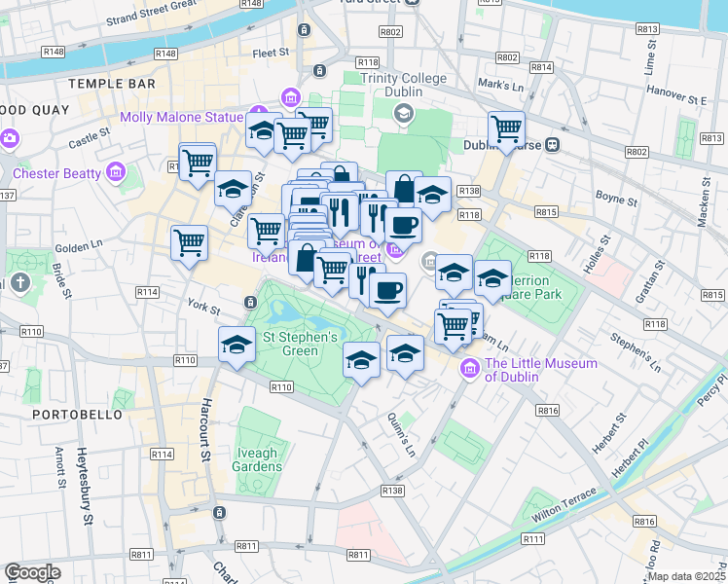The height and width of the screenshot is (584, 728).
Task: Select the Chester Beatty museum pin
Action: [116, 171]
